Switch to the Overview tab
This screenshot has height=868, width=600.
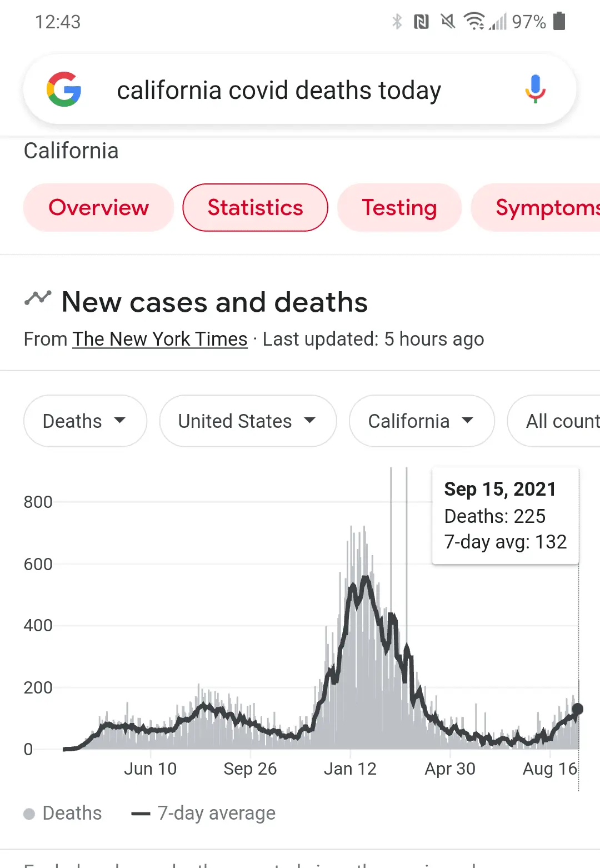[98, 207]
